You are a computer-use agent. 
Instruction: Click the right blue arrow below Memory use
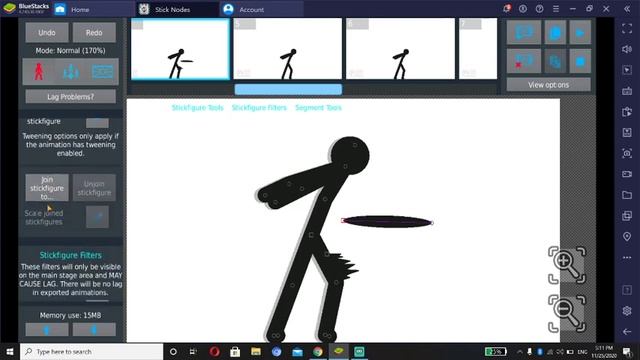pos(94,329)
